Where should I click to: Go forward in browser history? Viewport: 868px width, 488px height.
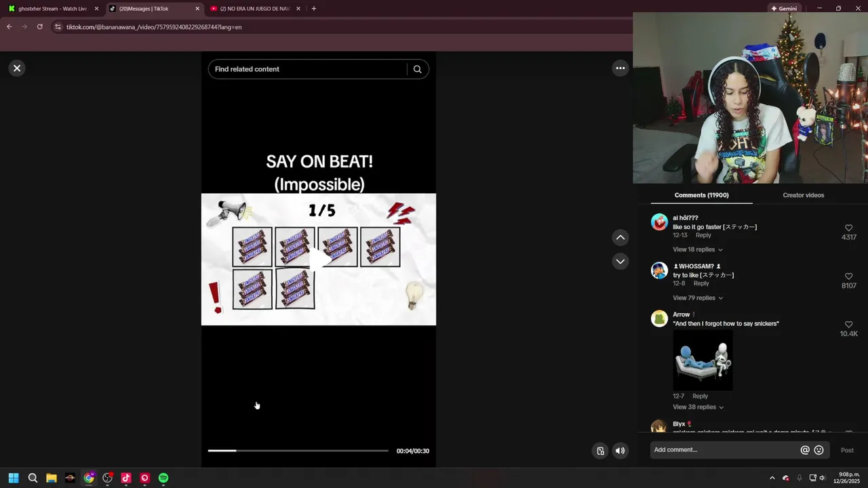(24, 27)
